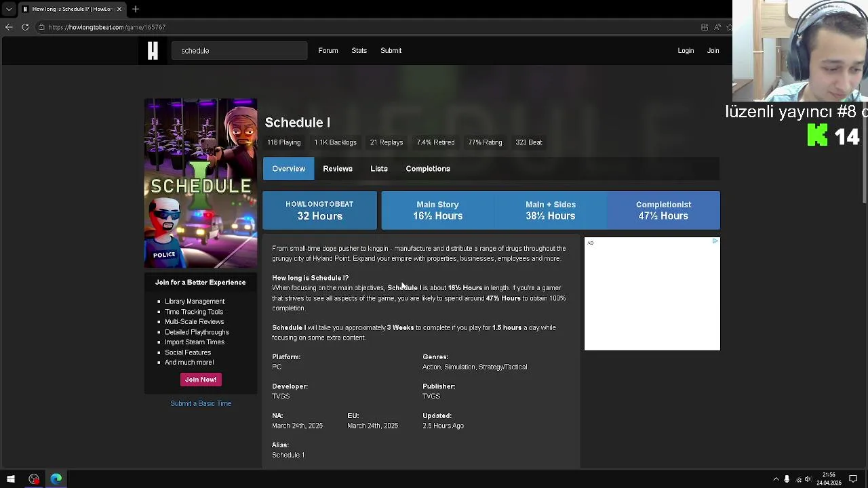Click the TVGS developer name
This screenshot has width=868, height=488.
pos(281,396)
